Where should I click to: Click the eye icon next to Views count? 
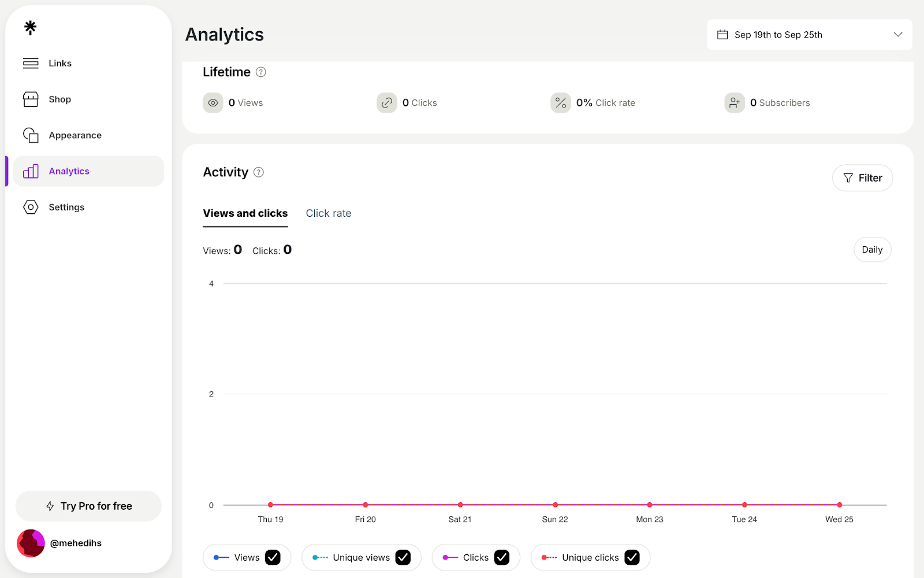click(x=213, y=102)
